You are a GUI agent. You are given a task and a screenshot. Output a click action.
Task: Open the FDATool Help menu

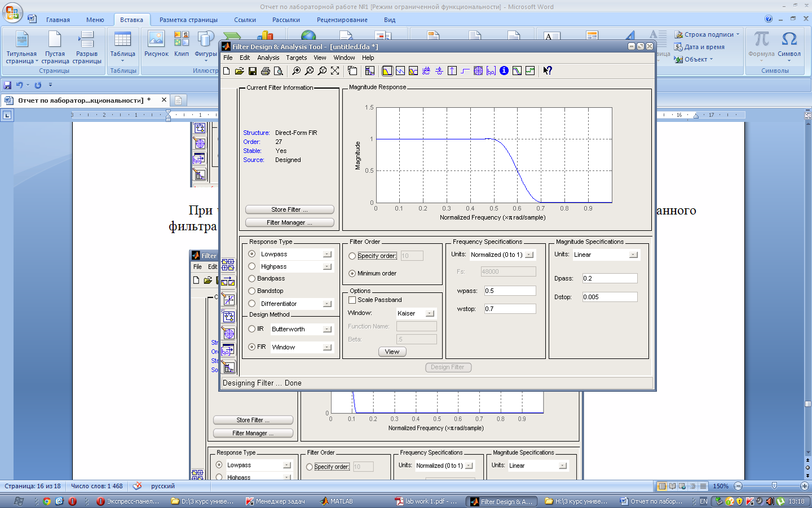tap(368, 58)
